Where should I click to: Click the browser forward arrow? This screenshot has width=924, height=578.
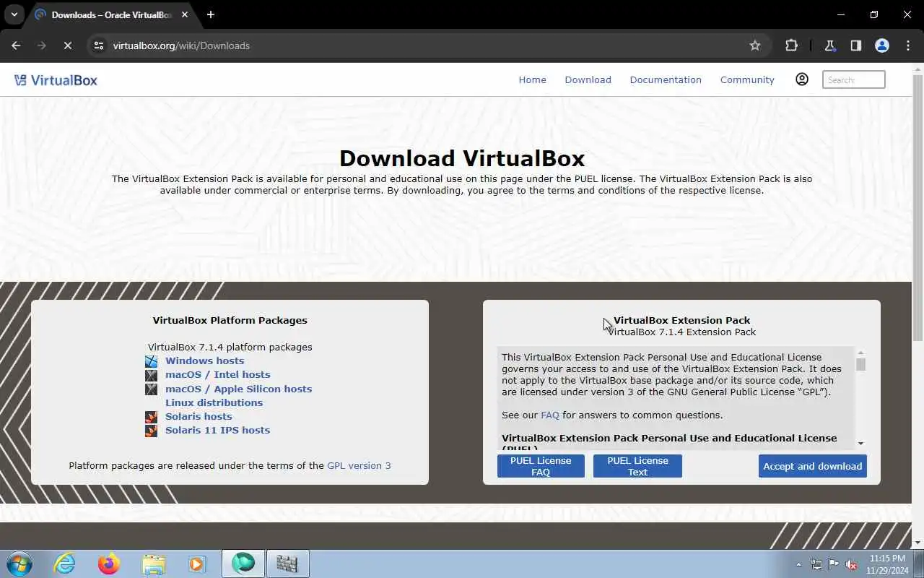42,46
